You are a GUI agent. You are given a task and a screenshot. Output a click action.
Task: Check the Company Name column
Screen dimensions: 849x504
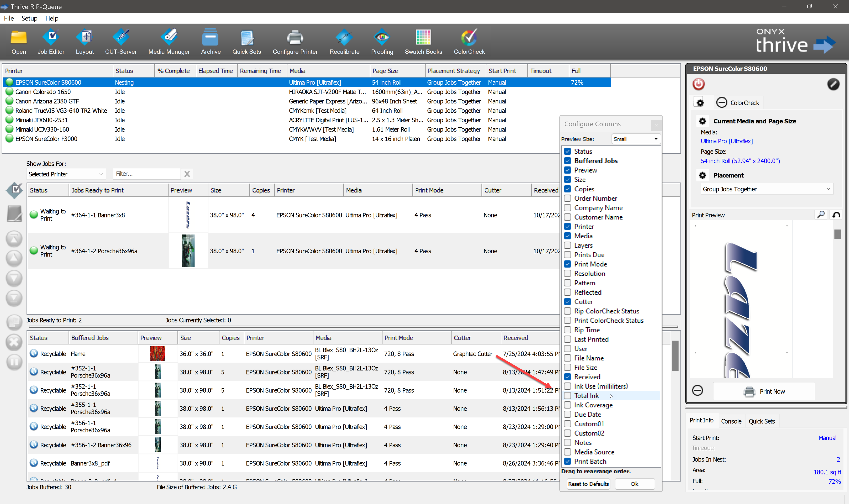point(568,208)
